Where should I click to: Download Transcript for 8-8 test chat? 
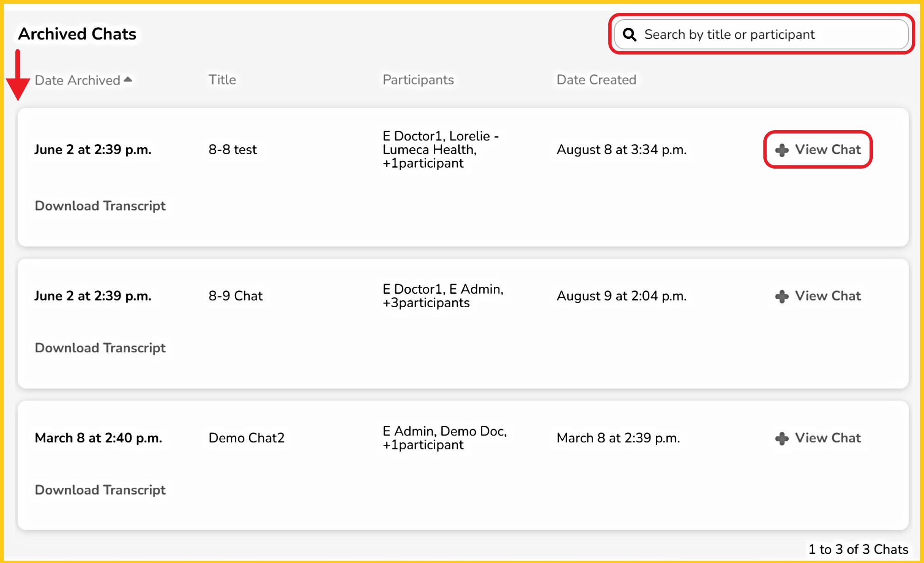(x=100, y=206)
